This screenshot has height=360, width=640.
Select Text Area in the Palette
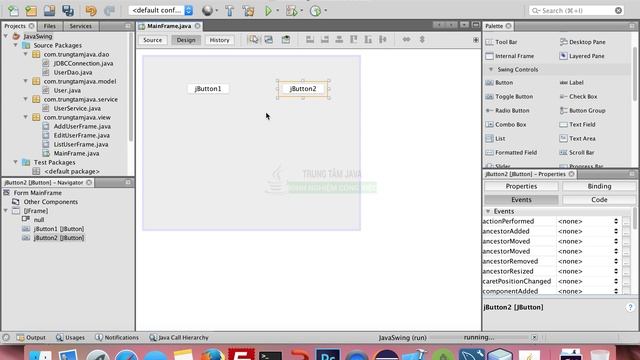click(577, 139)
